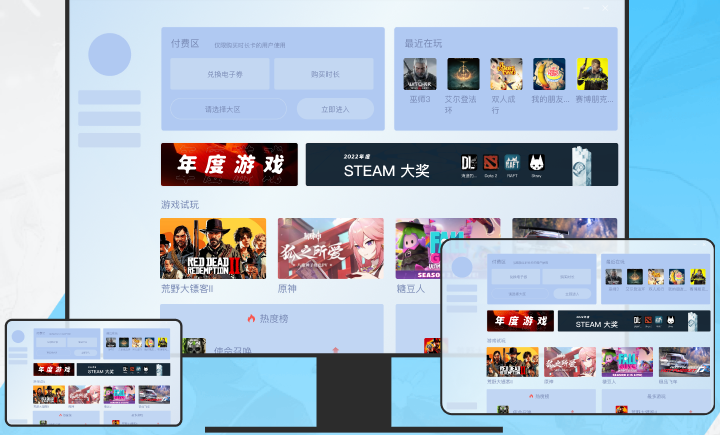
Task: Expand the region selector dropdown on the tablet
Action: (x=520, y=294)
